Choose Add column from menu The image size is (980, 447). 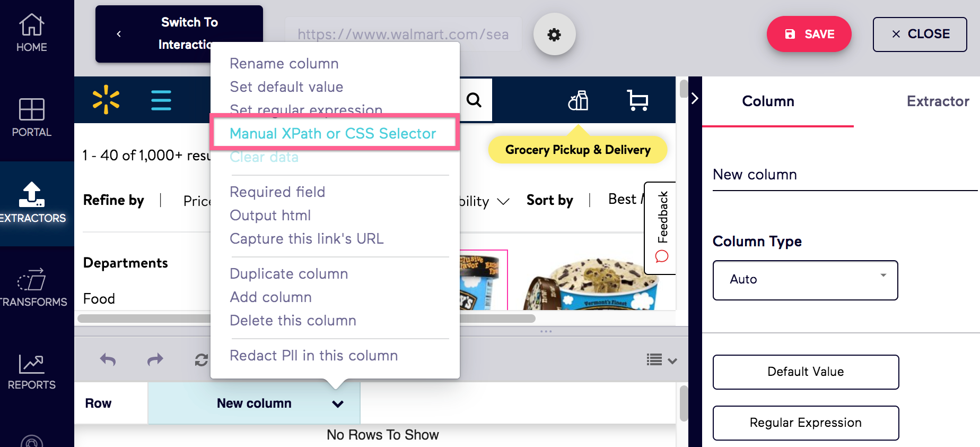click(271, 297)
